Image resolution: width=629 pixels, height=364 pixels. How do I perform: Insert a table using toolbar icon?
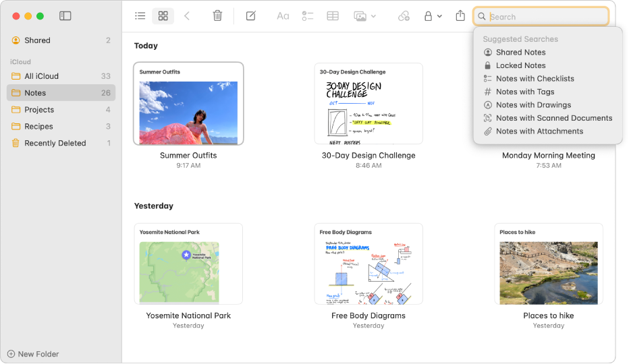(333, 16)
